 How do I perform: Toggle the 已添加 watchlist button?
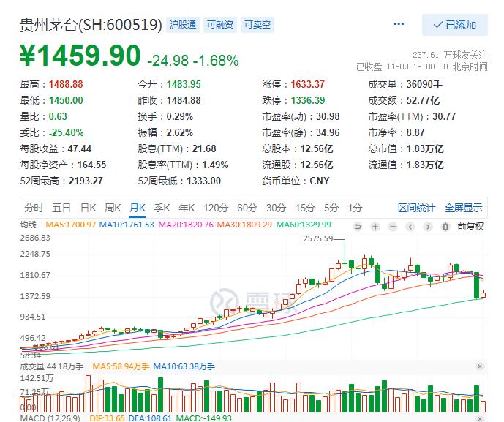pyautogui.click(x=455, y=25)
